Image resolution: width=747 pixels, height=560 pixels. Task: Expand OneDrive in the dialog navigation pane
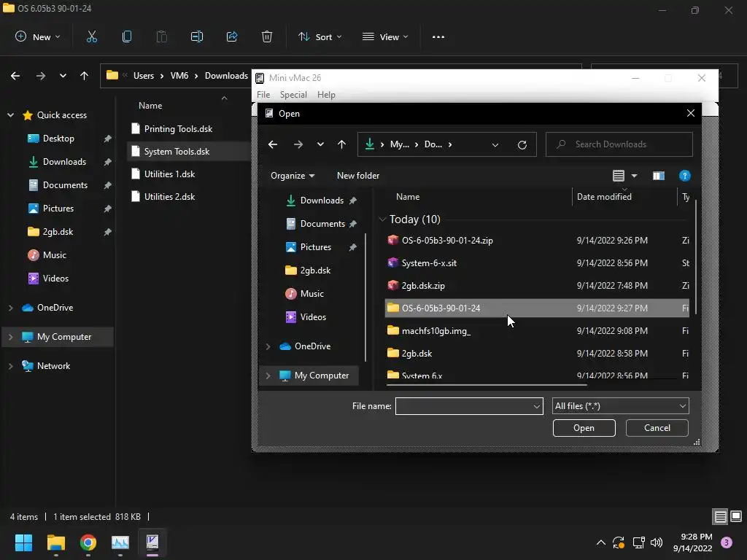(268, 346)
